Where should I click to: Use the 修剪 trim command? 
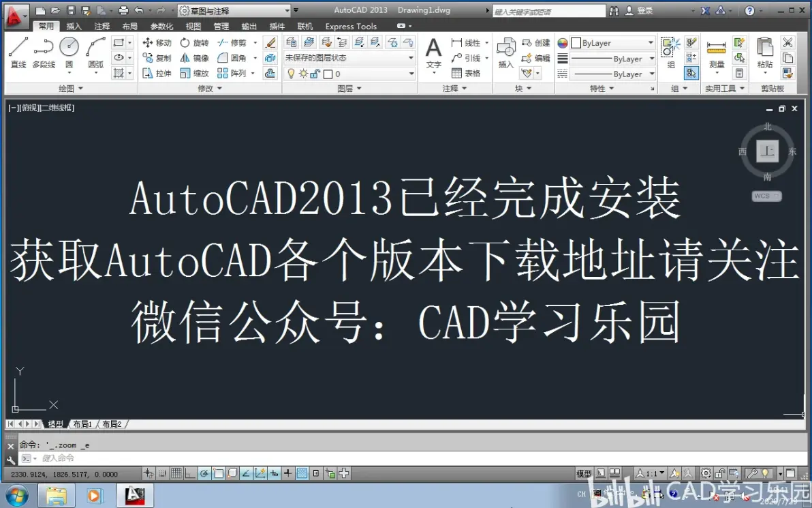click(x=232, y=42)
